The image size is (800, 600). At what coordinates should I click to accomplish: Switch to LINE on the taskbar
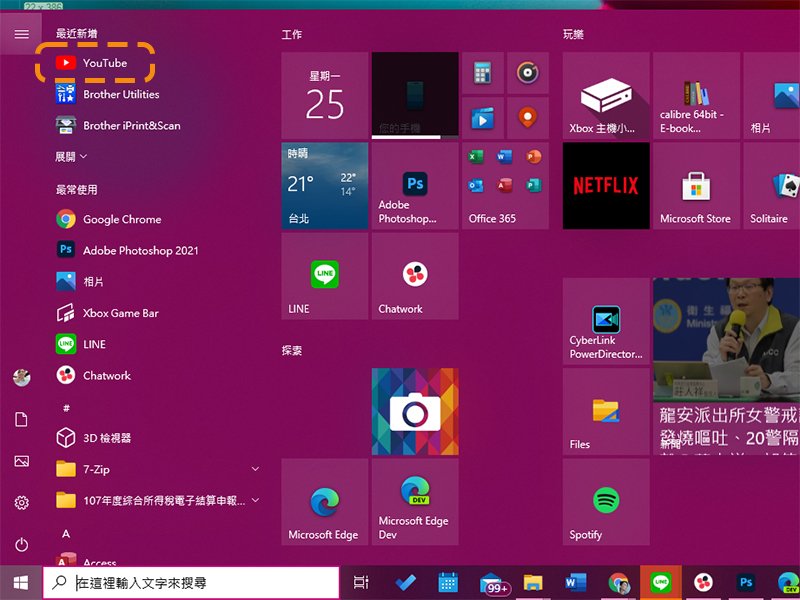(661, 583)
